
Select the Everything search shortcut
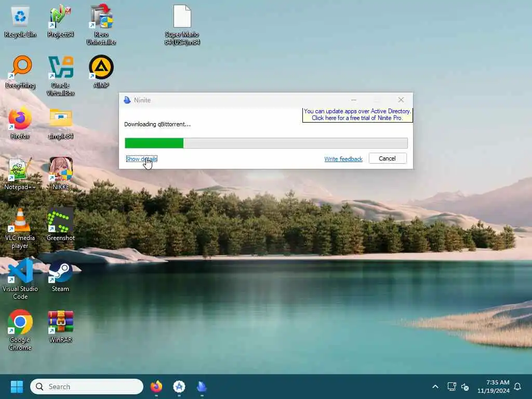[20, 72]
